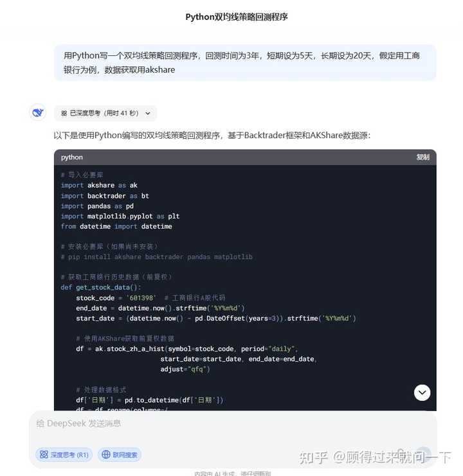Click the DeepSeek whale avatar icon
The image size is (463, 476).
click(x=38, y=112)
